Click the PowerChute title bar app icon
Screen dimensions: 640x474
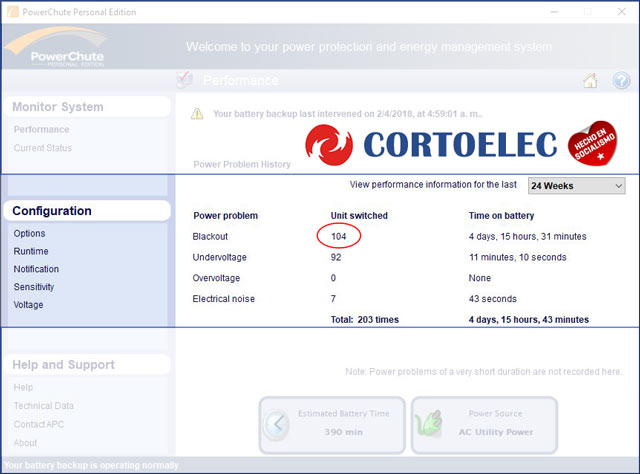click(13, 12)
